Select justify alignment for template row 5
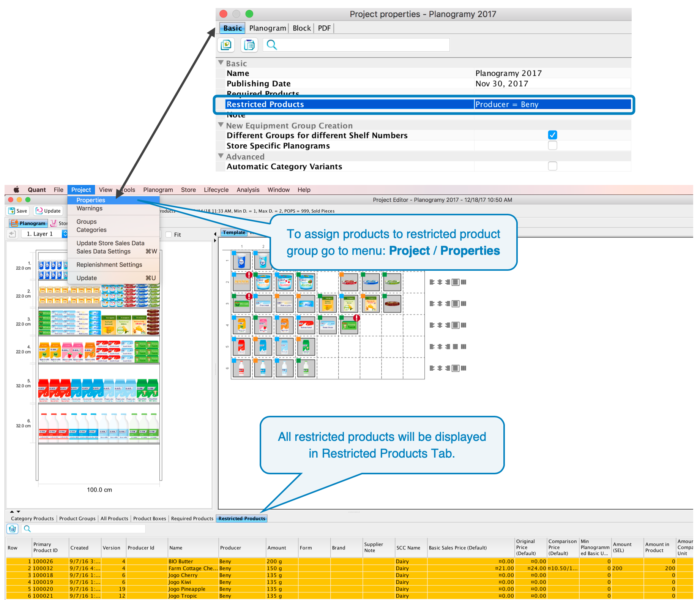700x600 pixels. [x=455, y=347]
